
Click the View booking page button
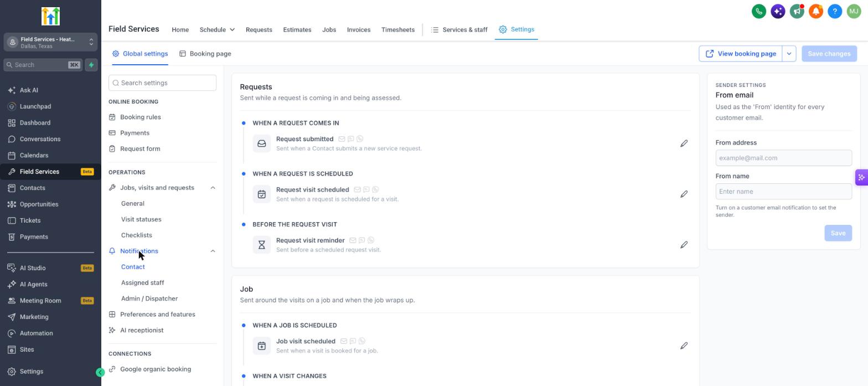coord(741,54)
